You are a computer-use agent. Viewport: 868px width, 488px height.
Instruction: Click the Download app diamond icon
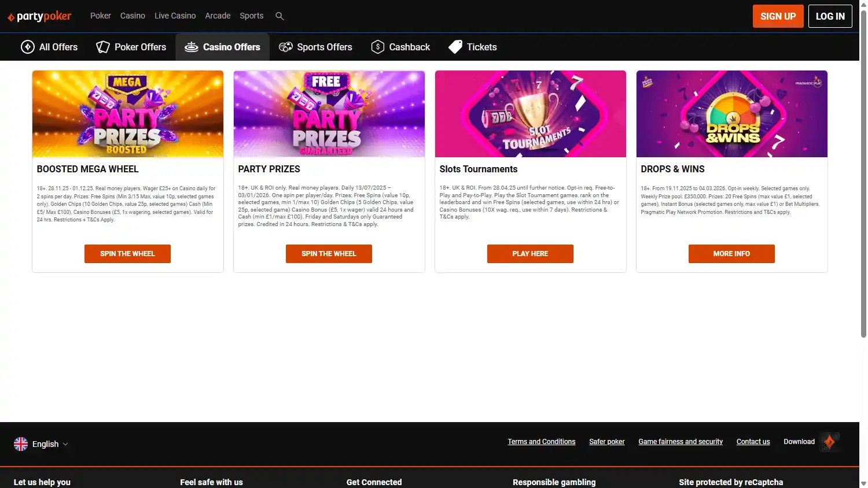click(x=829, y=442)
